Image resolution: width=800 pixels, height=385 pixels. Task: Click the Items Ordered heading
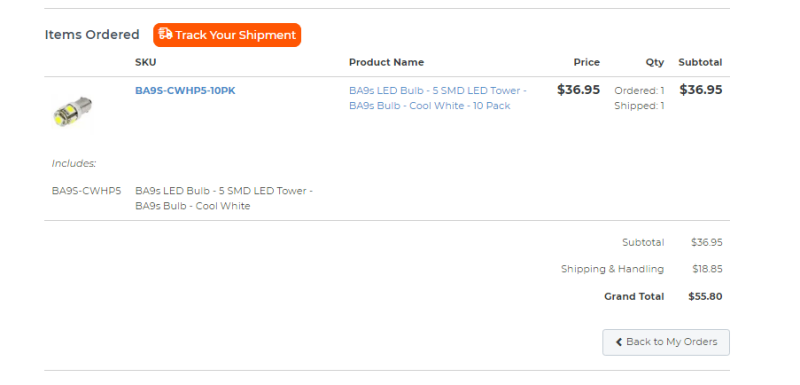pyautogui.click(x=92, y=35)
